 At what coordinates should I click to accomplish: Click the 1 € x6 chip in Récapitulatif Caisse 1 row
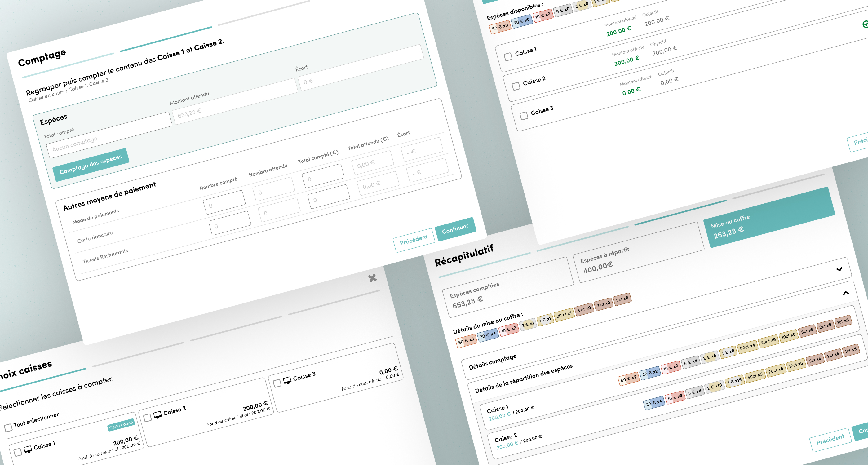coord(728,352)
